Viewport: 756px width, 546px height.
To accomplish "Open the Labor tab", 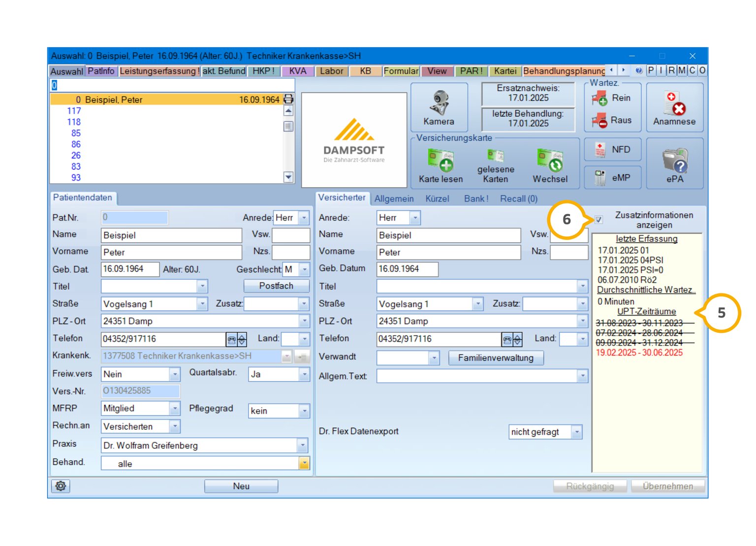I will pos(332,71).
